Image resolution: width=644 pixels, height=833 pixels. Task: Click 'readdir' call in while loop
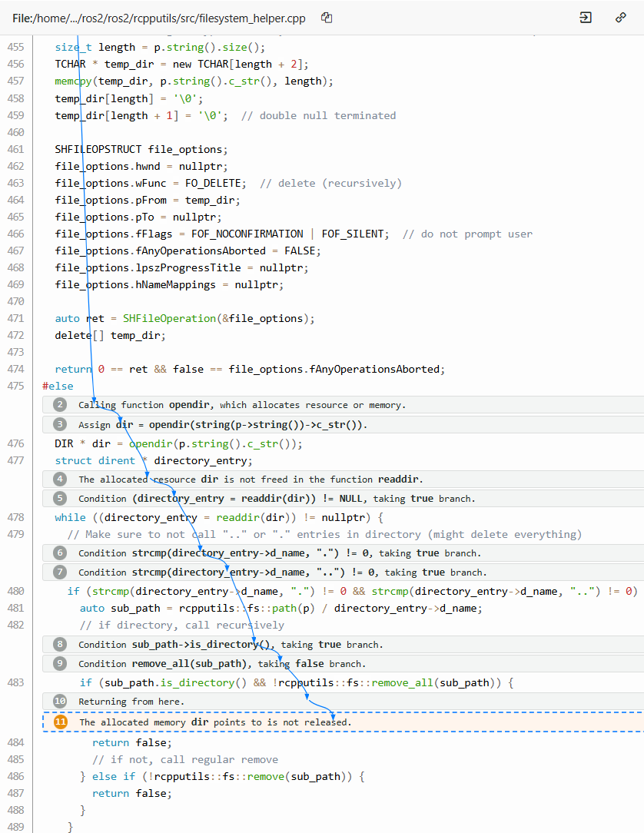coord(238,517)
